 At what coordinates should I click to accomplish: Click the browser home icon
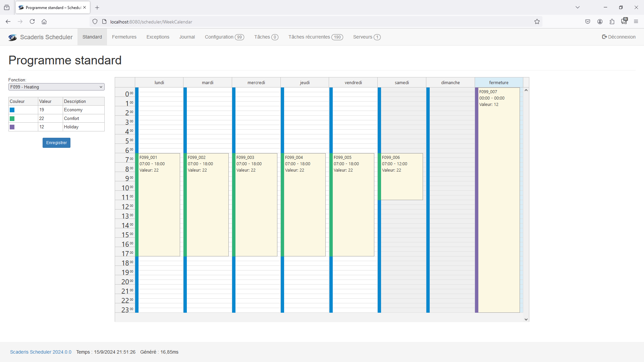44,22
